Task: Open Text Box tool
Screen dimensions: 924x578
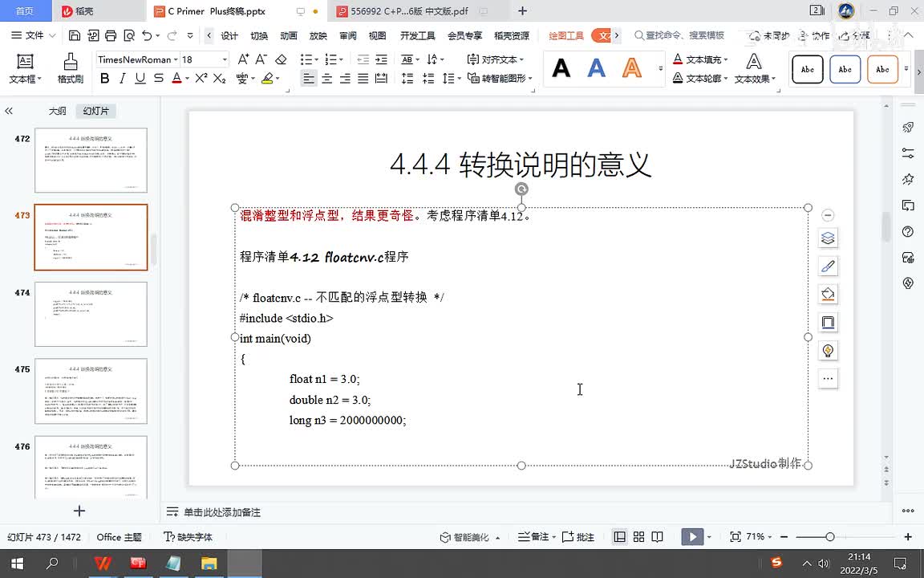Action: click(25, 68)
